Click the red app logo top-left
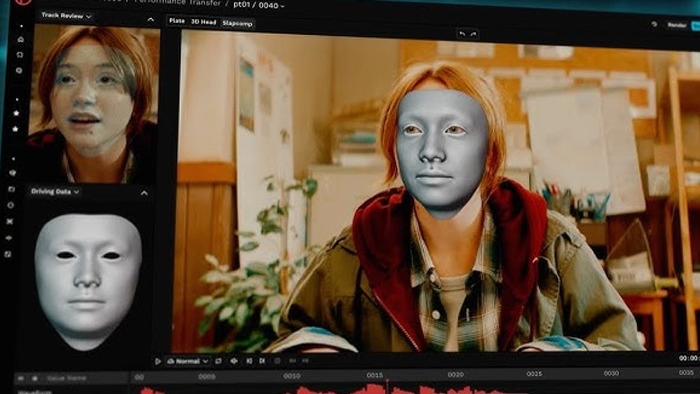Image resolution: width=700 pixels, height=394 pixels. click(23, 2)
